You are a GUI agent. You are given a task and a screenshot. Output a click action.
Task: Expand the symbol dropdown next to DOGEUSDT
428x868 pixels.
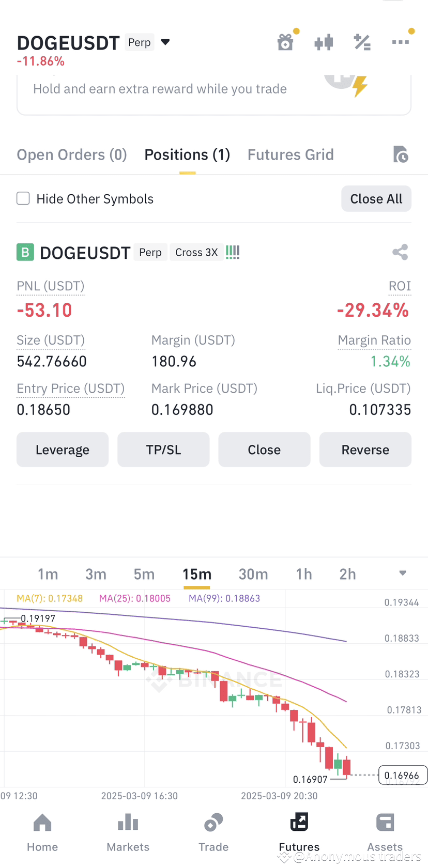[x=165, y=42]
